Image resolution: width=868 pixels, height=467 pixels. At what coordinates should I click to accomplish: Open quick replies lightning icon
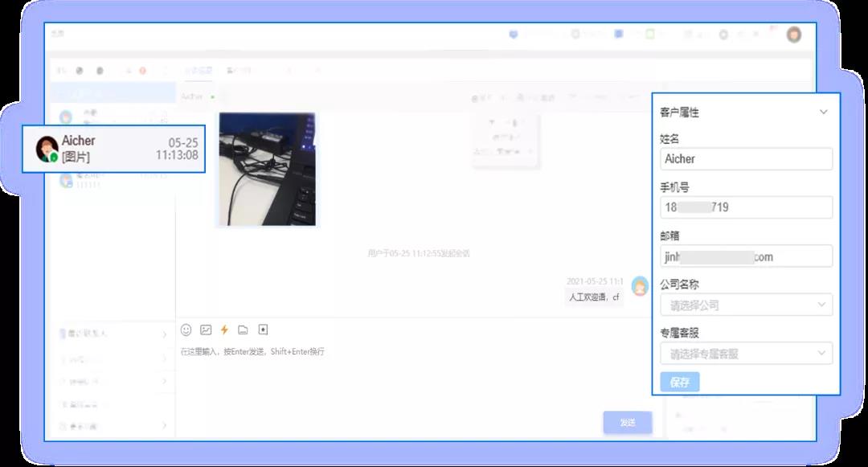tap(224, 330)
